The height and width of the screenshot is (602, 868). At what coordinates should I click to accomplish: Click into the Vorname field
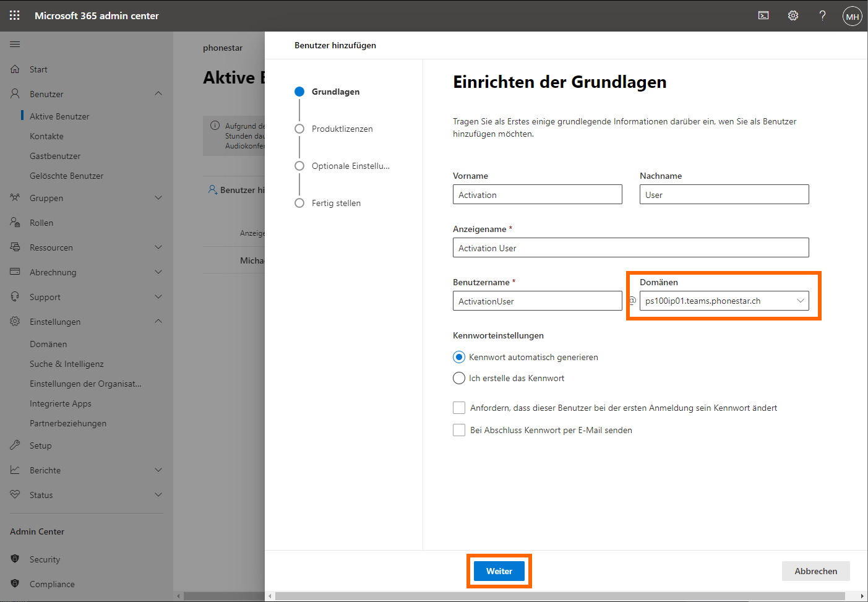538,194
